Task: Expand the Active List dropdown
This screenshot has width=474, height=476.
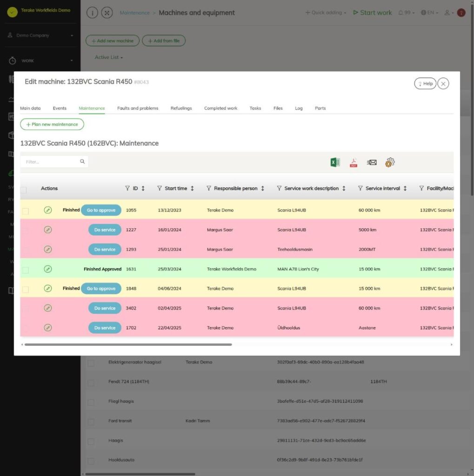Action: pos(109,57)
